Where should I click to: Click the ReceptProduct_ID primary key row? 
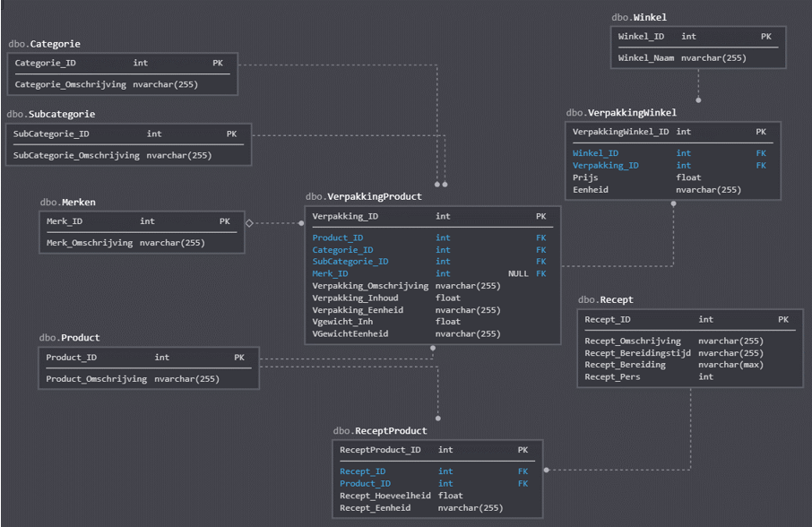pyautogui.click(x=437, y=451)
